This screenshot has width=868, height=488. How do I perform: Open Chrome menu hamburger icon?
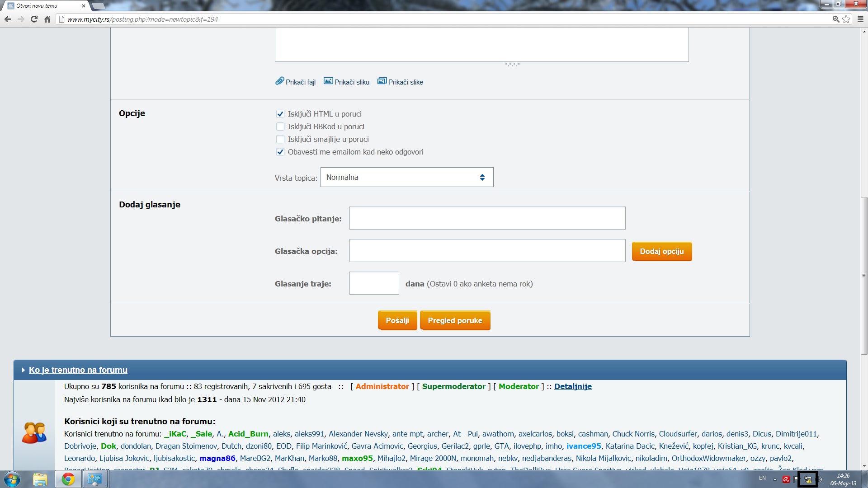860,19
